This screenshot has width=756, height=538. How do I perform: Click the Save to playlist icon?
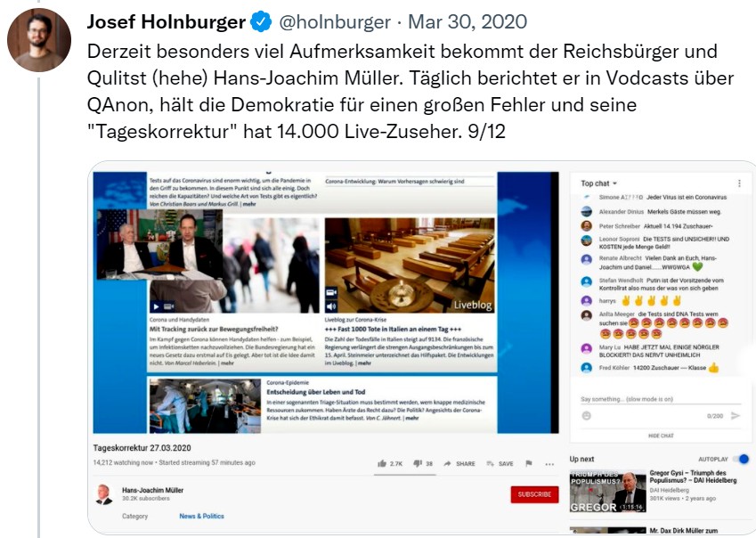491,463
